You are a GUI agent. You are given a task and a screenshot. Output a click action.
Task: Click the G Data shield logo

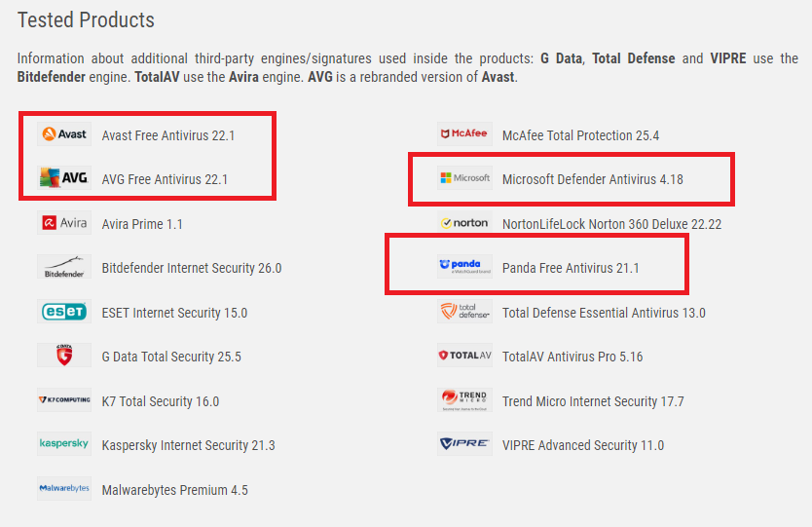point(64,355)
